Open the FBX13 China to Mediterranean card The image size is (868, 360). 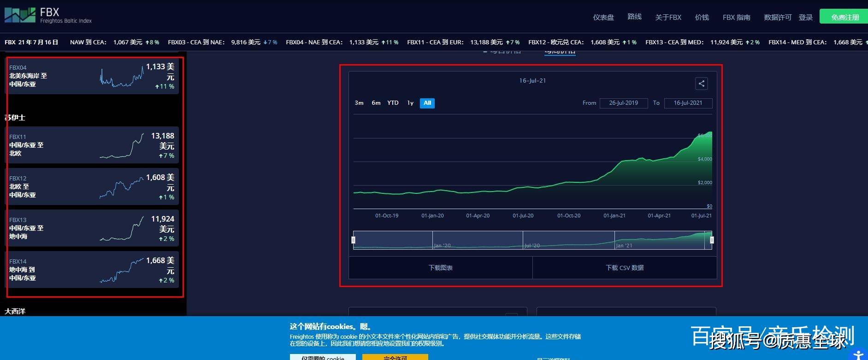[x=92, y=228]
